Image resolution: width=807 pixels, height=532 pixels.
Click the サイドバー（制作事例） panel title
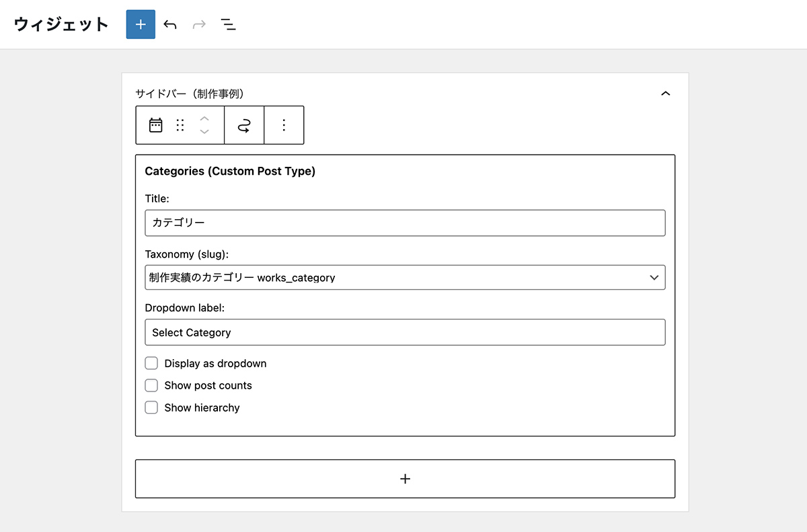194,93
